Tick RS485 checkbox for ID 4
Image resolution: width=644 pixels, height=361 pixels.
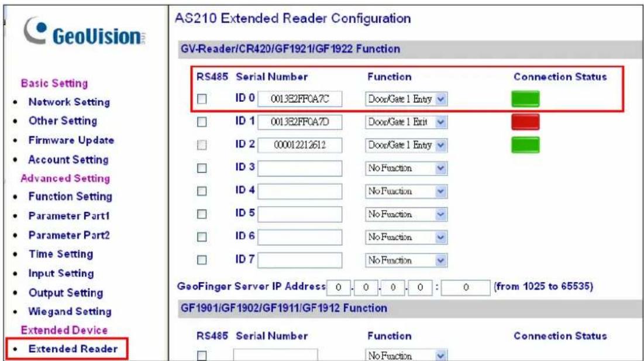(x=202, y=191)
